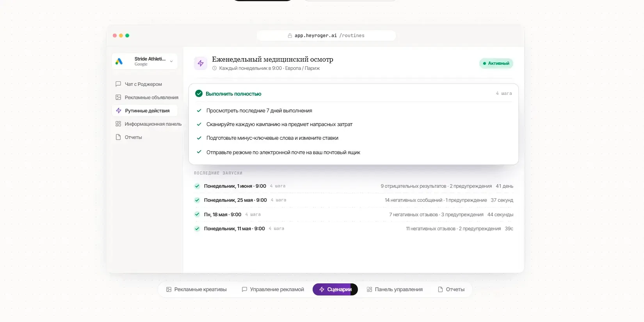Click the lock icon in the address bar

pyautogui.click(x=290, y=36)
